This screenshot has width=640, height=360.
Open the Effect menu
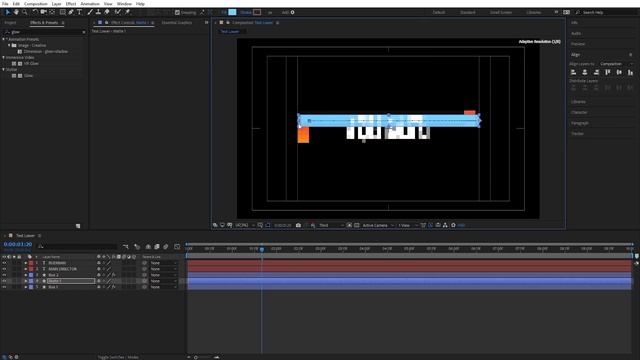tap(71, 4)
